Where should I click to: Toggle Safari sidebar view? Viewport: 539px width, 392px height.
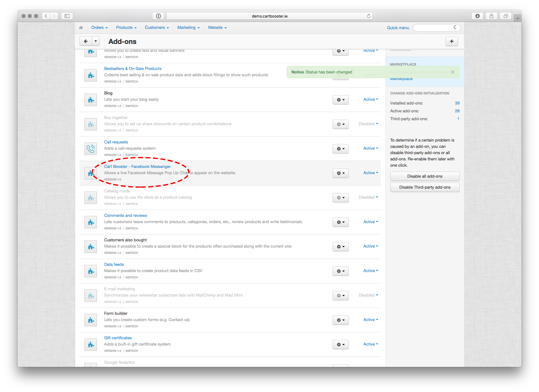click(67, 16)
